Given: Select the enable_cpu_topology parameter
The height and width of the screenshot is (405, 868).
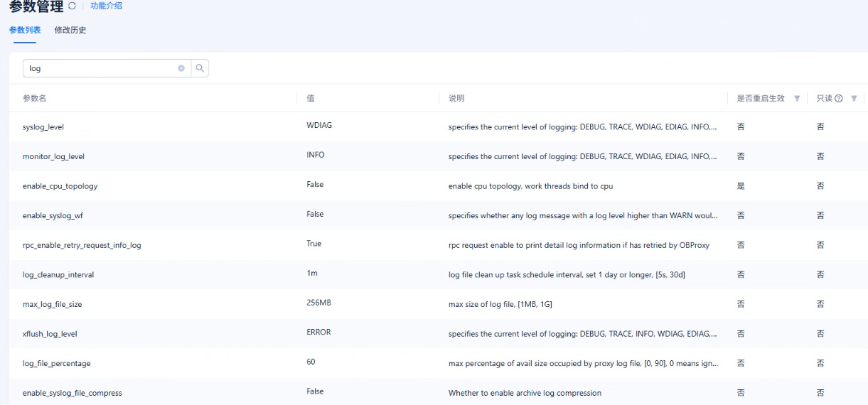Looking at the screenshot, I should point(60,186).
